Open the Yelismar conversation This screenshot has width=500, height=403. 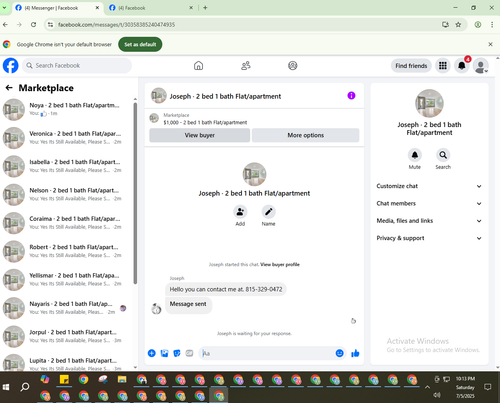(x=67, y=279)
